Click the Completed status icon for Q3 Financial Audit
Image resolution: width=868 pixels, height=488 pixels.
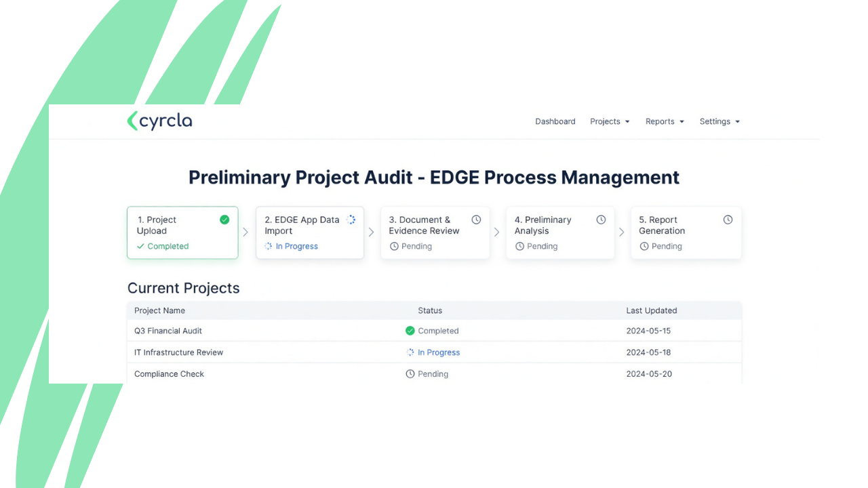click(410, 331)
